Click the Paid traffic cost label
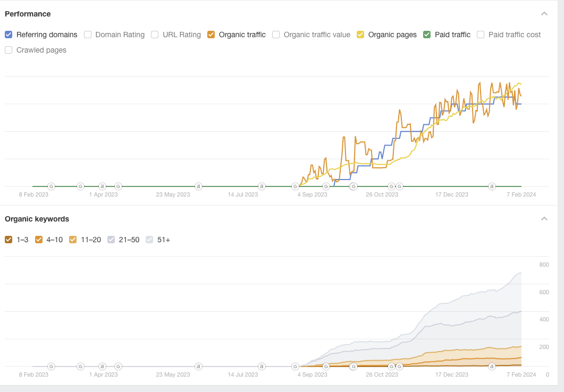 pyautogui.click(x=514, y=35)
